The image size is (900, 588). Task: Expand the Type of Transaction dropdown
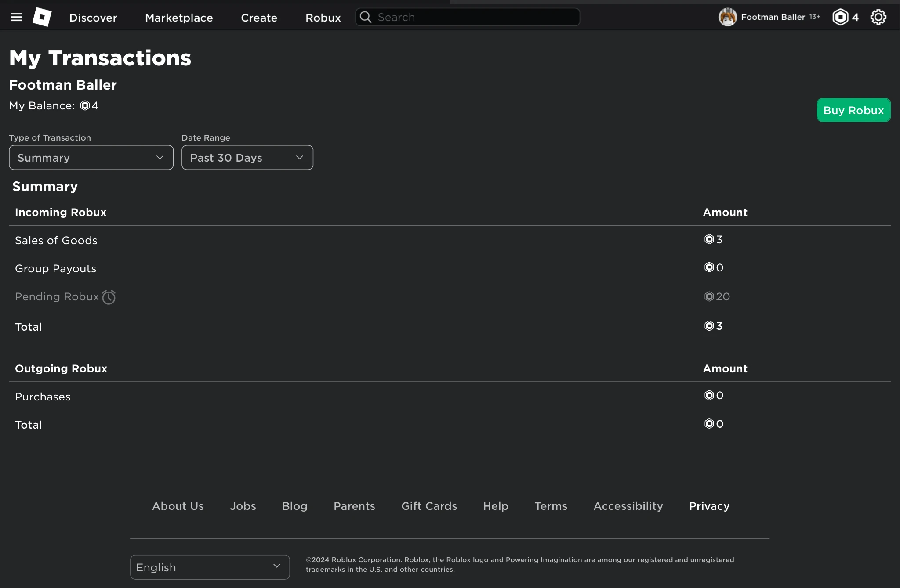(91, 158)
